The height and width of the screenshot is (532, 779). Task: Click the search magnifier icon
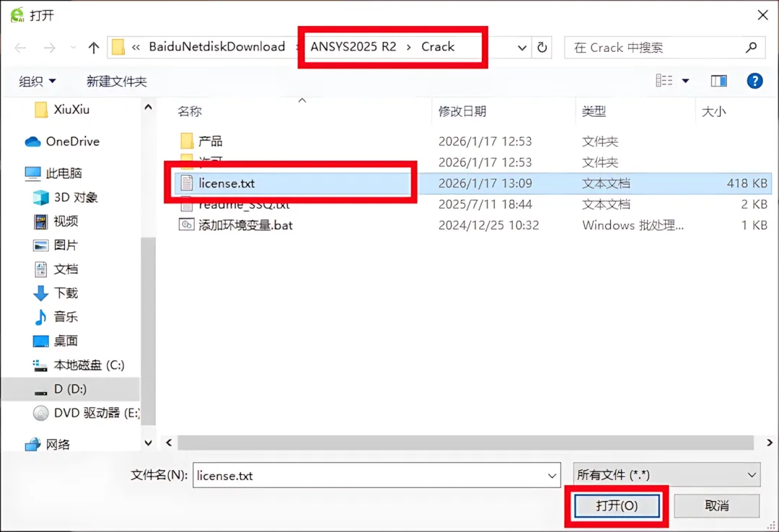pyautogui.click(x=751, y=48)
